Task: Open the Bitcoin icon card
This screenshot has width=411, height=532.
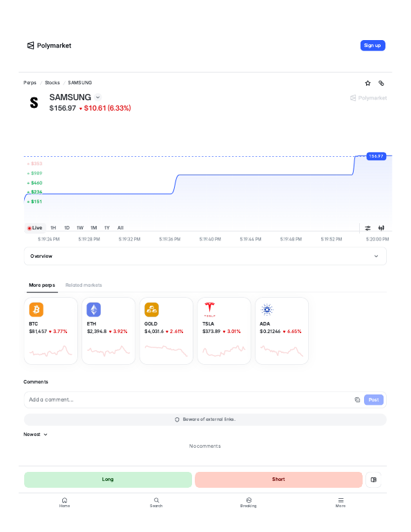Action: [37, 310]
